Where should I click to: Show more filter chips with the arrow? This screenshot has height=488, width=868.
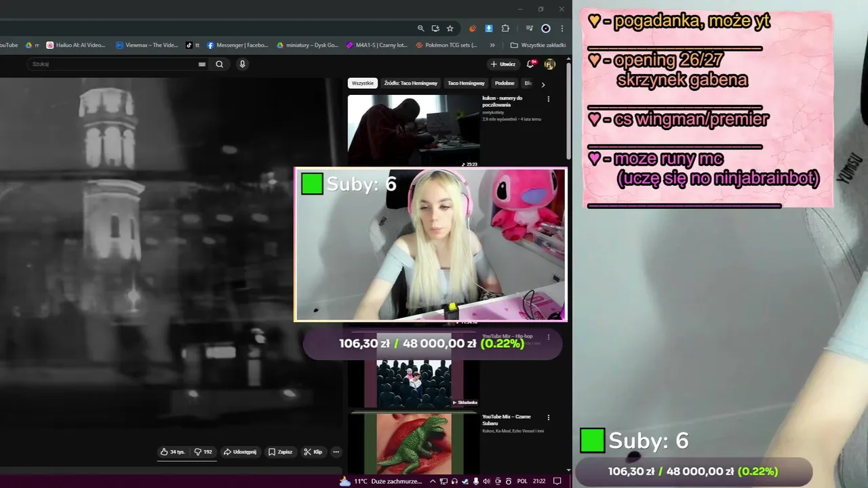tap(542, 85)
